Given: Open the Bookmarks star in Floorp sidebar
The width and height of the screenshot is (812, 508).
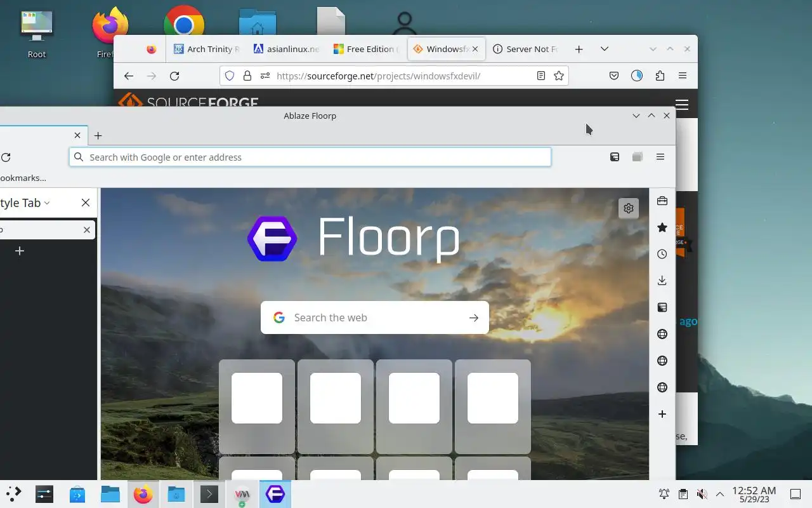Looking at the screenshot, I should 662,227.
